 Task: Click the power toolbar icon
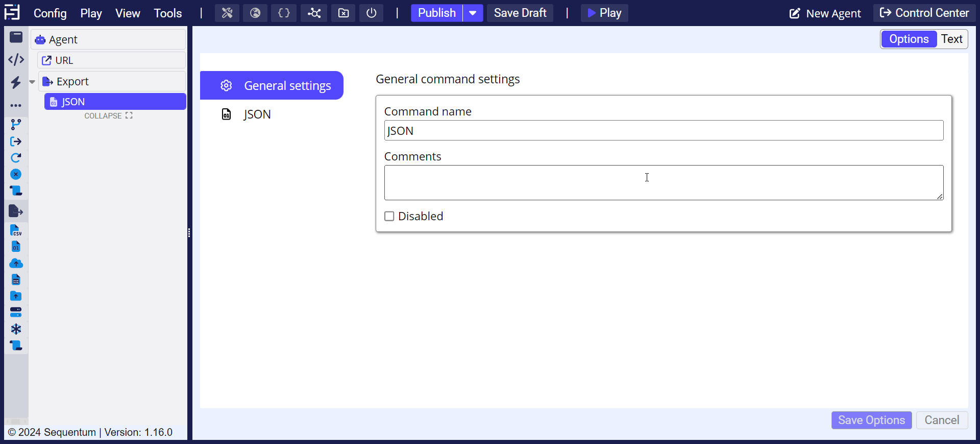(372, 13)
